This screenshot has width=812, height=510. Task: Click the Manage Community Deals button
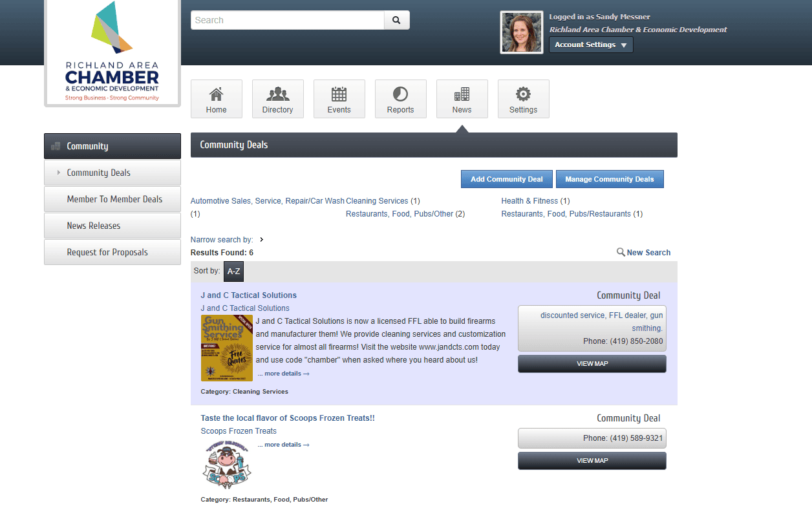click(x=610, y=179)
